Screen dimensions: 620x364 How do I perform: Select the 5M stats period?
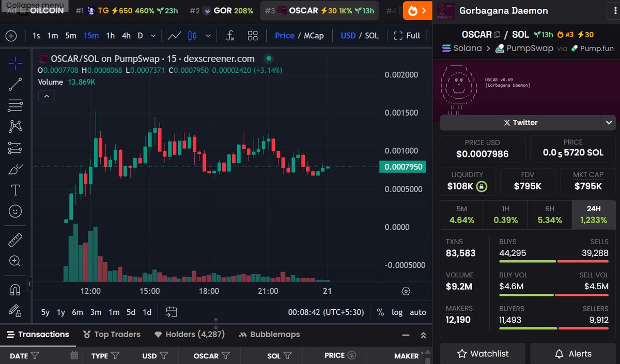(461, 215)
